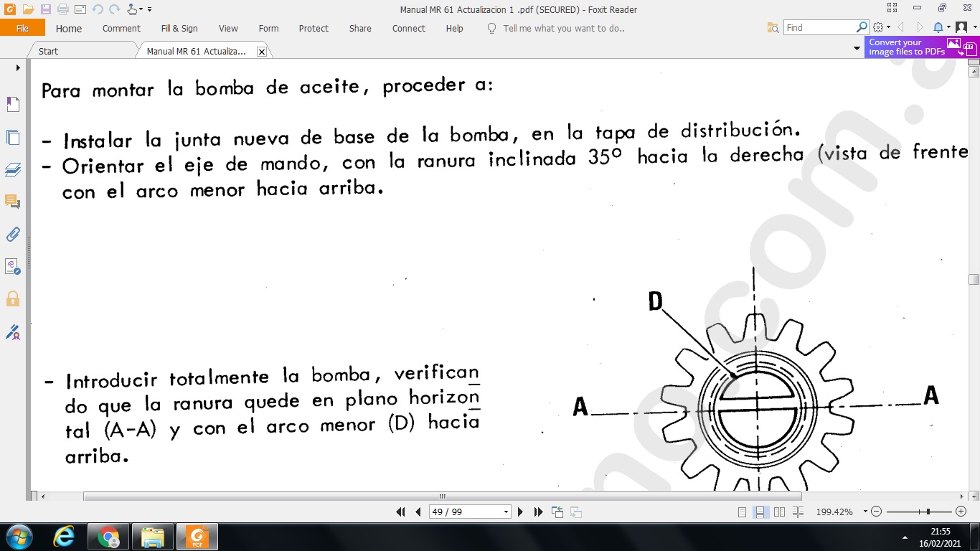
Task: Click the Find next right arrow
Action: (920, 27)
